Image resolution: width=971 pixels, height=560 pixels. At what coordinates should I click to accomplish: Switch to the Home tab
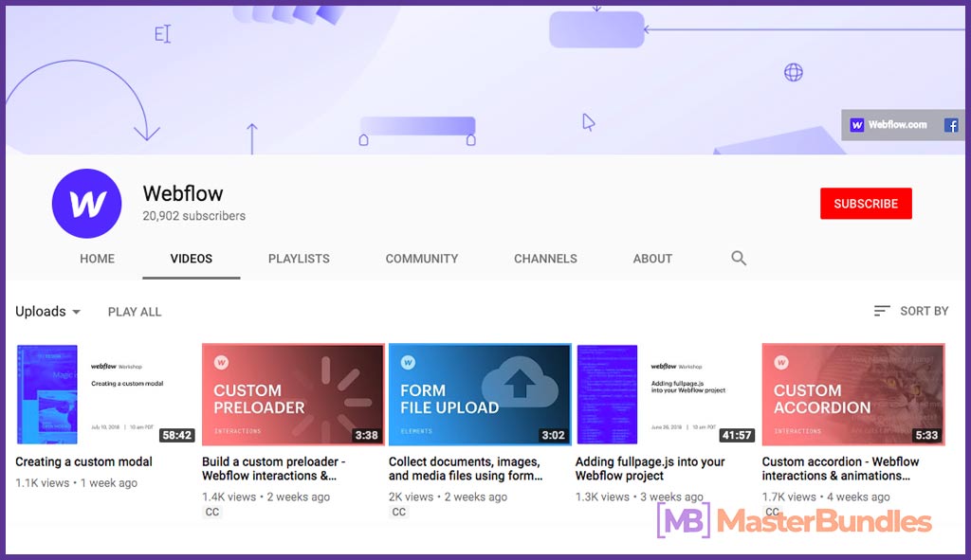[98, 259]
